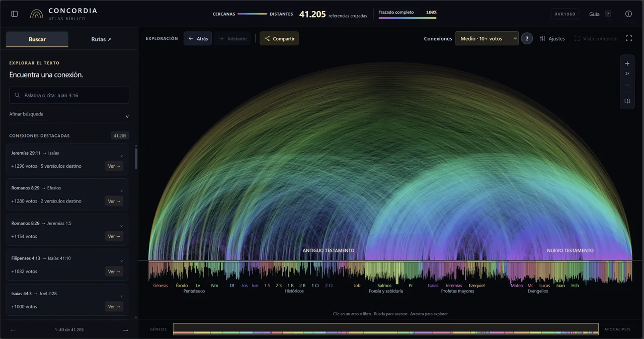Expand the Afinar búsqueda section
This screenshot has height=339, width=644.
coord(69,115)
